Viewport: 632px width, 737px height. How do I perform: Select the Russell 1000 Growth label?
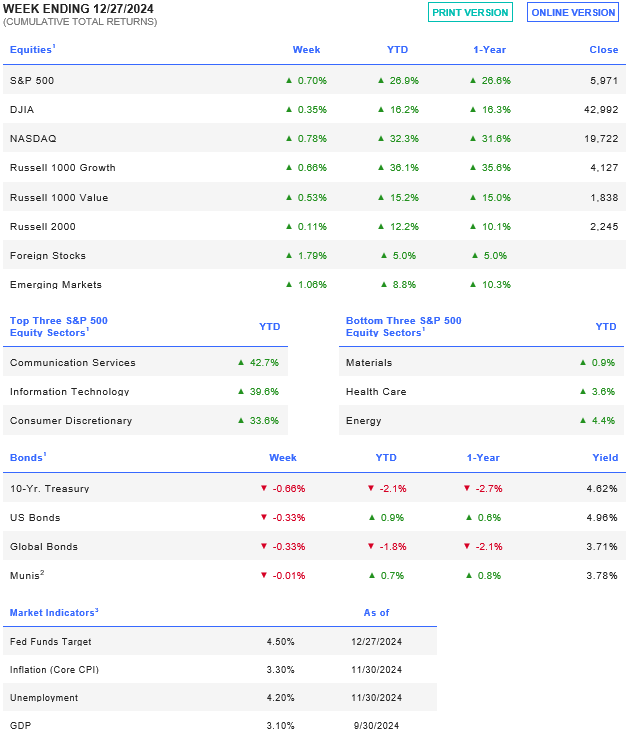point(62,168)
